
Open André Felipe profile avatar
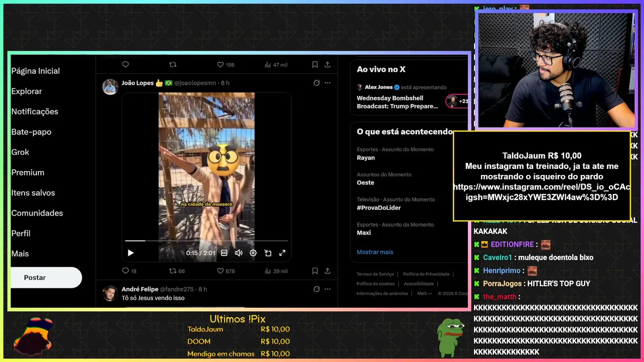[x=110, y=293]
